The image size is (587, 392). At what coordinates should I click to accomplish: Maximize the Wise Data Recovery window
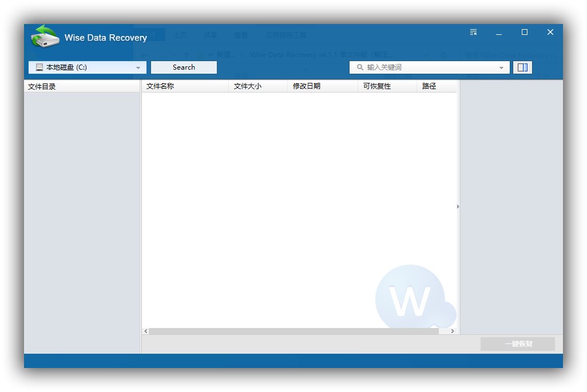(x=525, y=32)
